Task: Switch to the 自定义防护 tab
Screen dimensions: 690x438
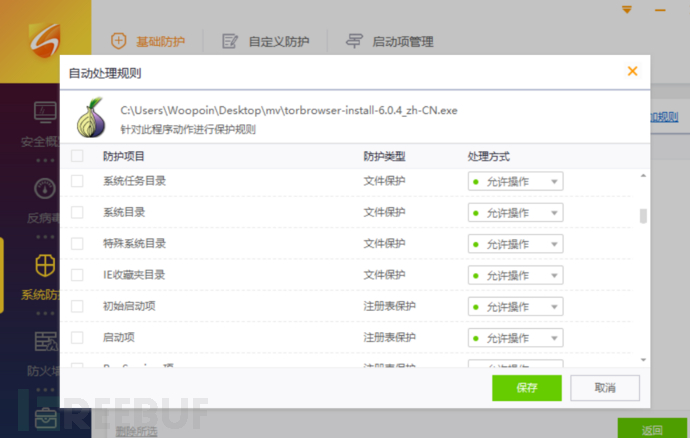Action: coord(265,41)
